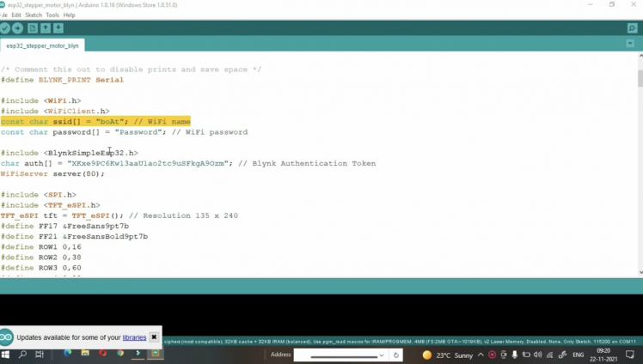This screenshot has width=643, height=364.
Task: Click the highlighted ssid[] = "boAt" line
Action: pos(95,122)
